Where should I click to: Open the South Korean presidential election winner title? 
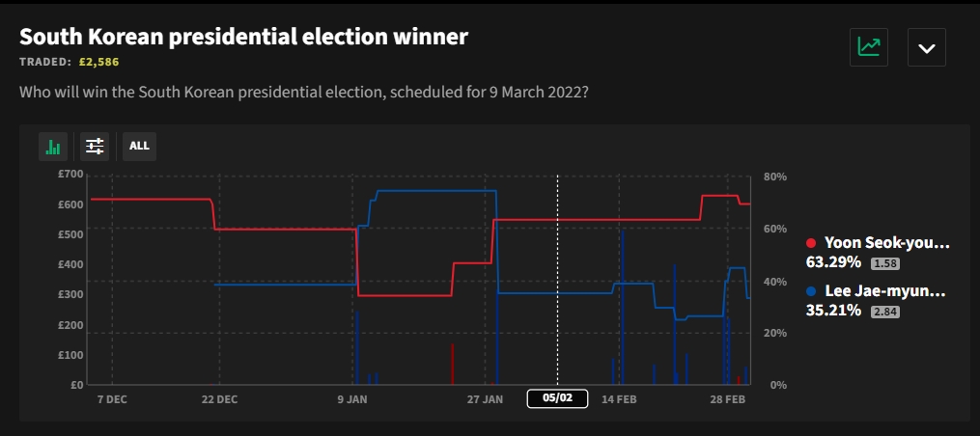(243, 37)
